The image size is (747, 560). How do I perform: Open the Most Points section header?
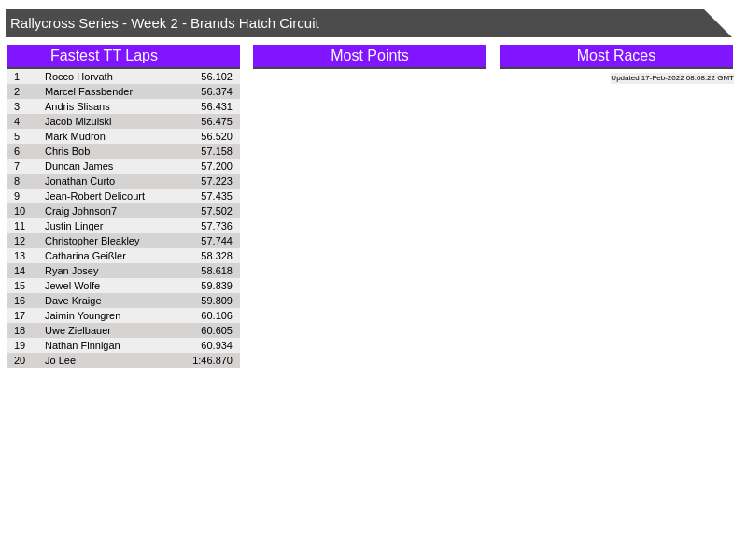[x=369, y=56]
